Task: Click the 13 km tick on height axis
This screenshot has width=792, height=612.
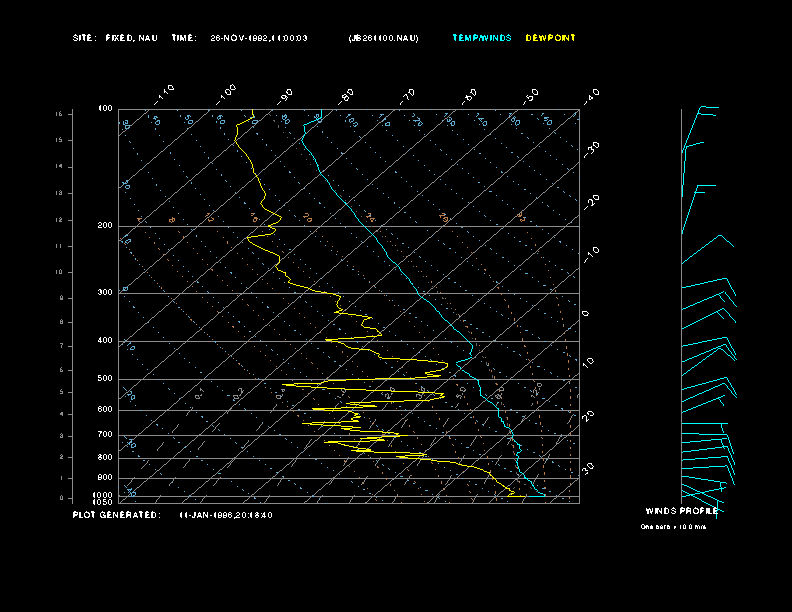Action: coord(59,193)
